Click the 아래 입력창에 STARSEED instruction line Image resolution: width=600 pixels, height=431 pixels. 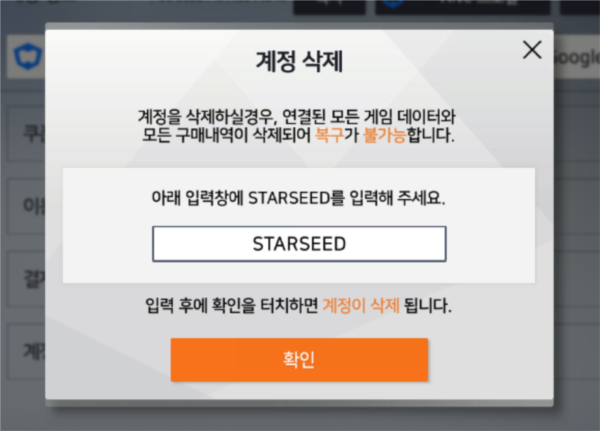298,198
